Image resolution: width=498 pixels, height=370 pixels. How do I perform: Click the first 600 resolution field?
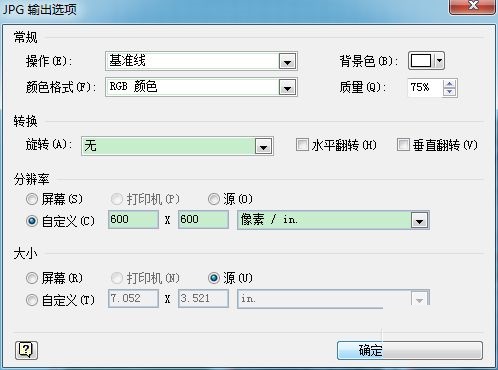pyautogui.click(x=133, y=220)
